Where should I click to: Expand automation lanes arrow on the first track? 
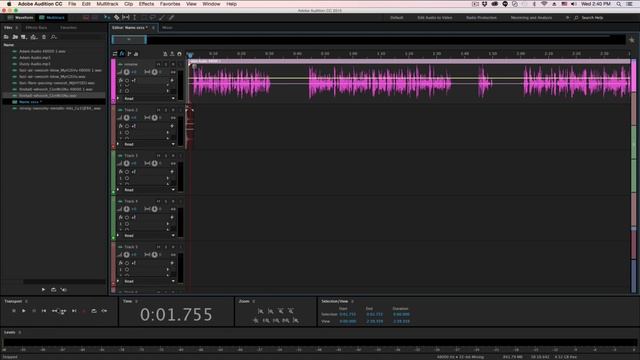[x=118, y=98]
